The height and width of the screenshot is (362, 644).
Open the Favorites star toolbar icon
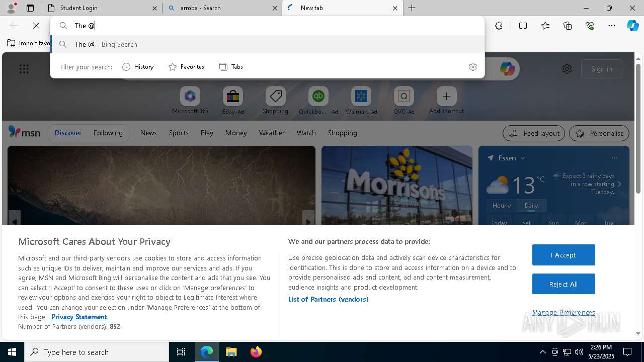545,26
